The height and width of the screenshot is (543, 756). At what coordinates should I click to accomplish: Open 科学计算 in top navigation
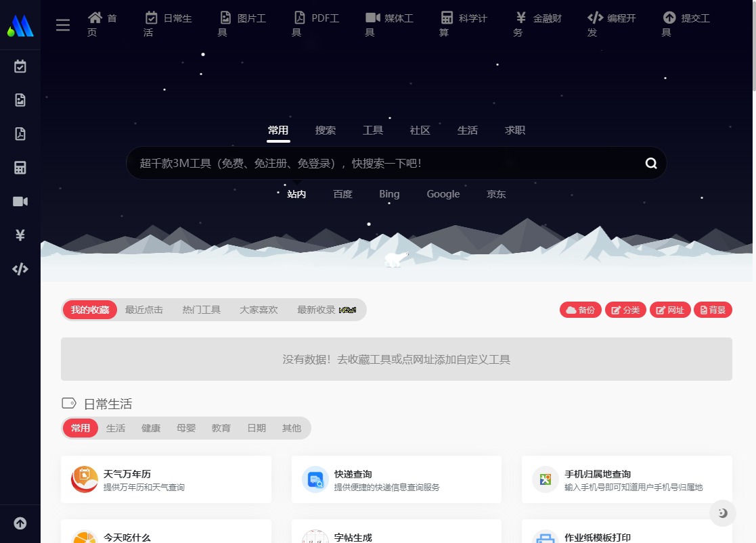[464, 24]
